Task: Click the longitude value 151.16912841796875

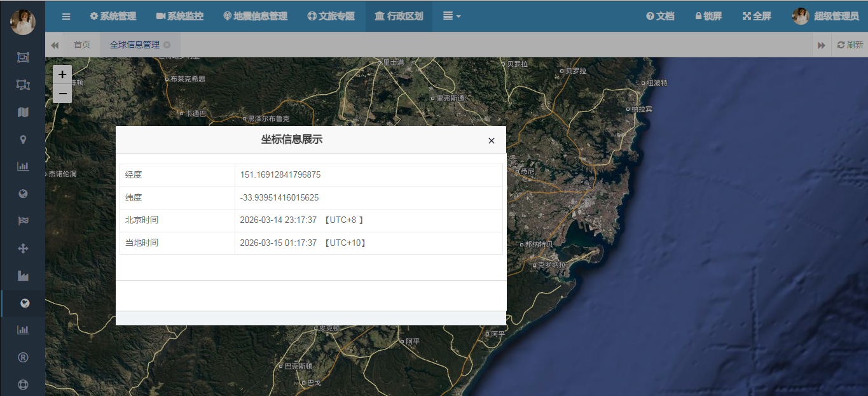Action: (280, 175)
